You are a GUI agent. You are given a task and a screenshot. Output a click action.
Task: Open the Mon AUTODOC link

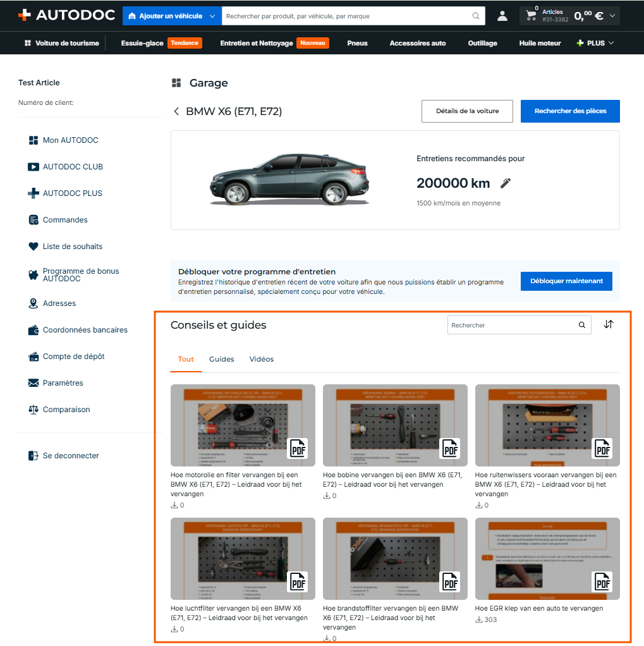point(70,140)
